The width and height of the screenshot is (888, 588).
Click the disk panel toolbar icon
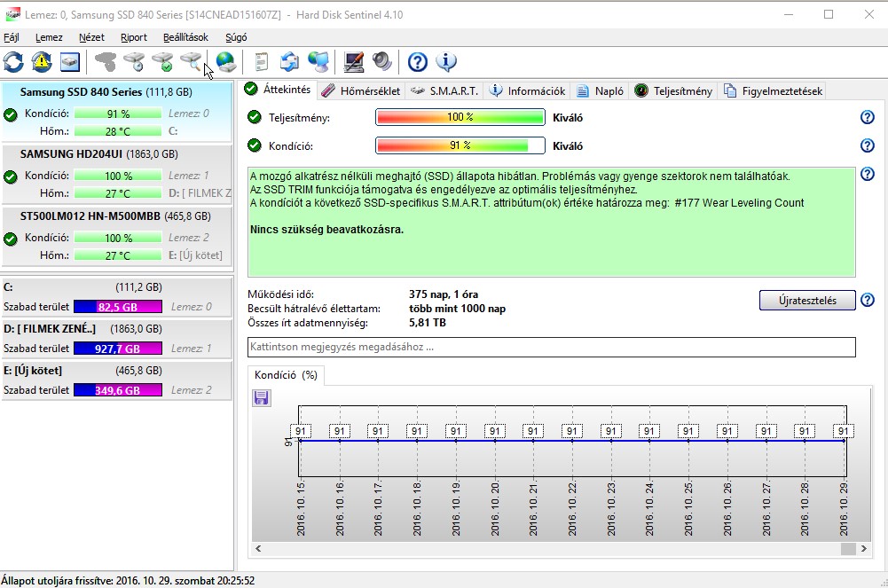tap(70, 62)
